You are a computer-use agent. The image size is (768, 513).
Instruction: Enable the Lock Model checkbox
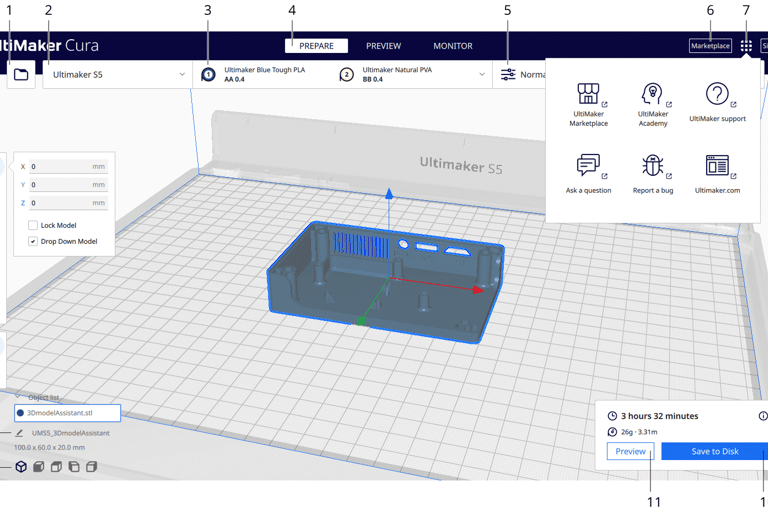(33, 225)
